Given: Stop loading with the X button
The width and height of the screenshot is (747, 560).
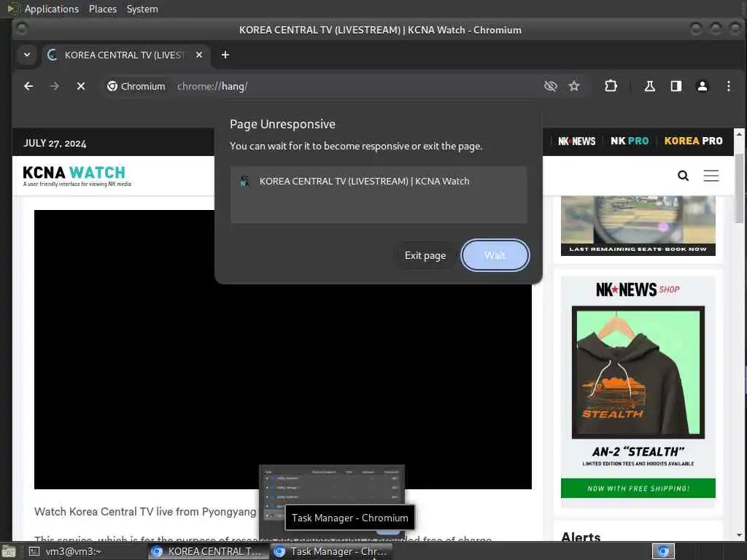Looking at the screenshot, I should [80, 86].
